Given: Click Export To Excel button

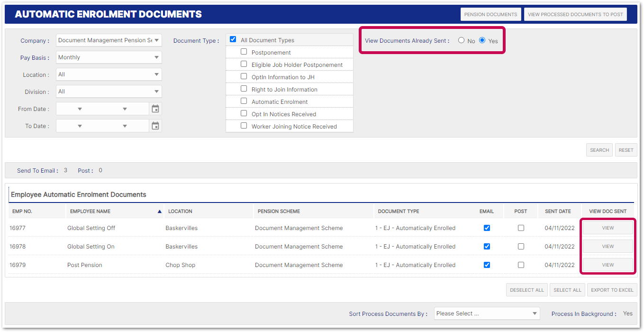Looking at the screenshot, I should click(x=612, y=290).
